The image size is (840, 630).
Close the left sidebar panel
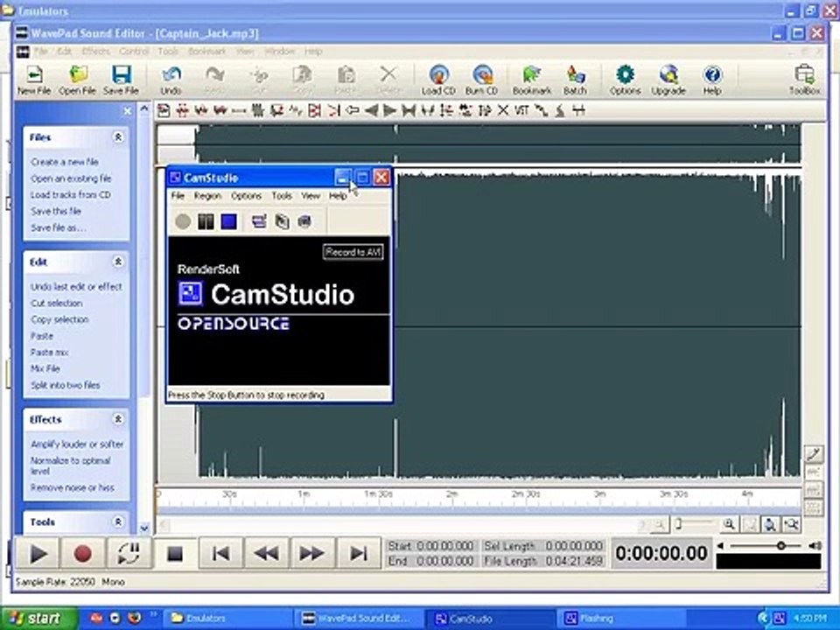click(127, 111)
